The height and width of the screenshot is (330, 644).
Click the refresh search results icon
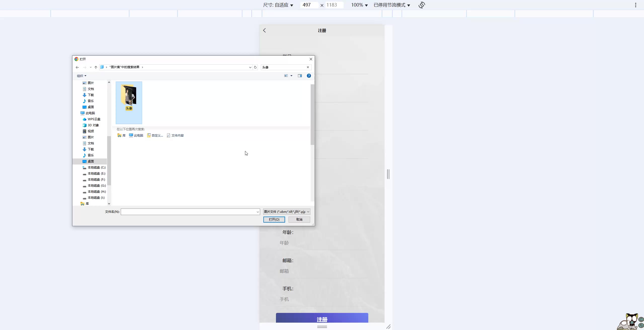pyautogui.click(x=255, y=67)
